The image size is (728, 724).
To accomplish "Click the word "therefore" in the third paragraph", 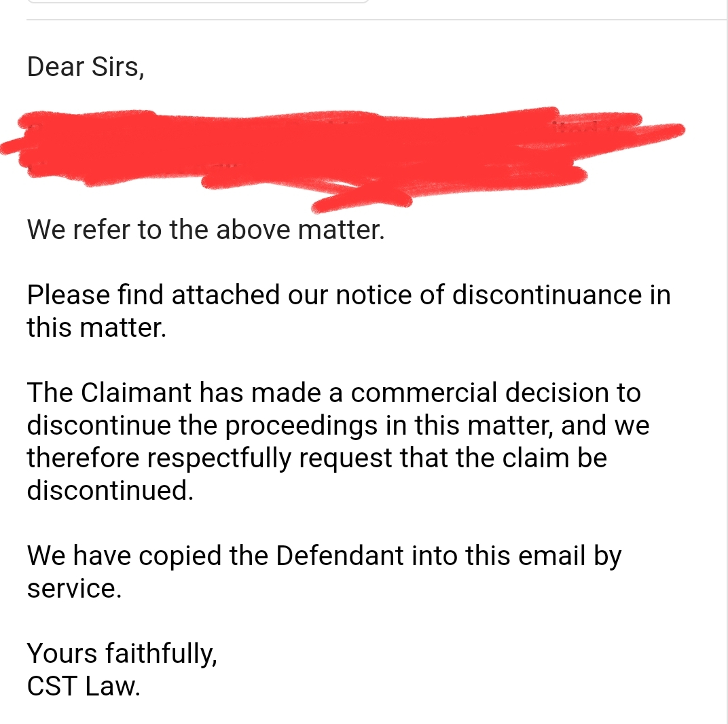I will (84, 458).
